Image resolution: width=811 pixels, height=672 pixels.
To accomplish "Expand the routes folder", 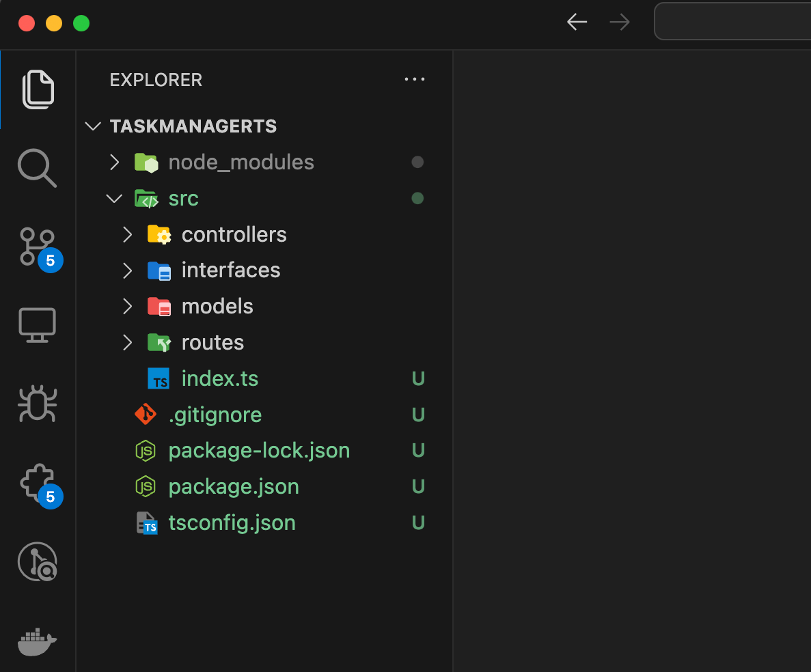I will click(x=127, y=342).
